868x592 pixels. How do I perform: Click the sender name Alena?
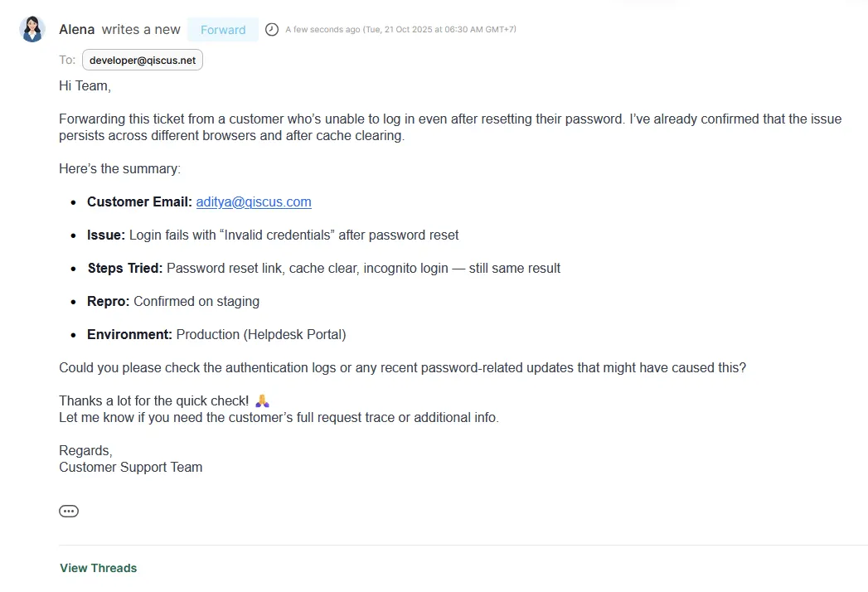pos(77,30)
